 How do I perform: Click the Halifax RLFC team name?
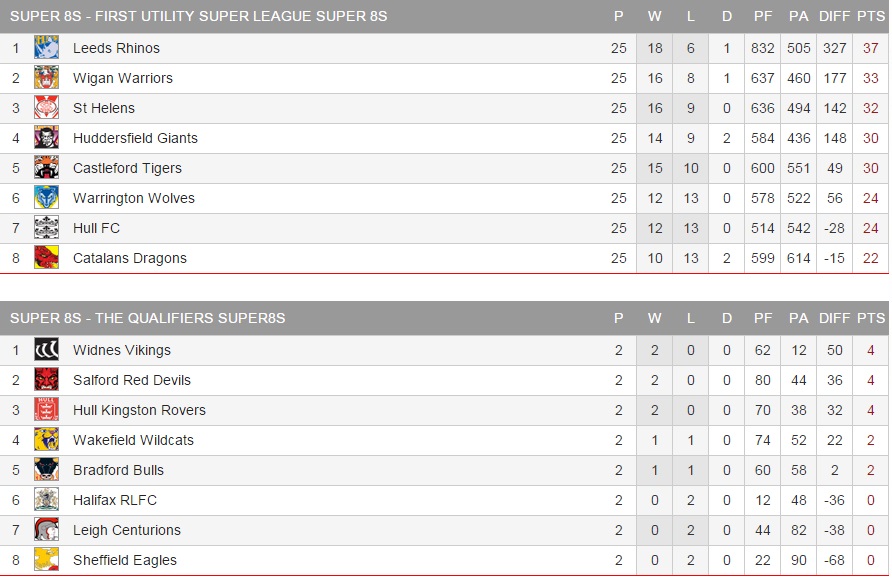click(x=115, y=500)
